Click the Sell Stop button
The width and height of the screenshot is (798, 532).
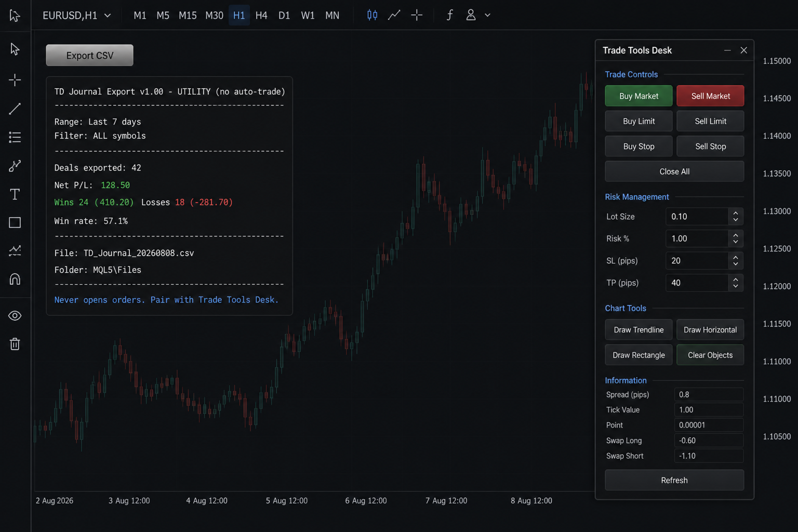(710, 147)
